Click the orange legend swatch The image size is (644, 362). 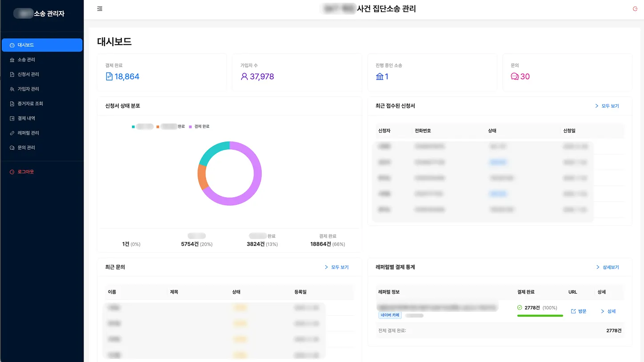[158, 127]
